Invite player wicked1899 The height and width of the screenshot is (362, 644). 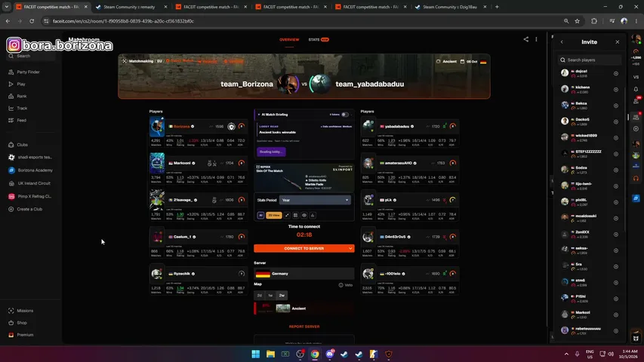(x=615, y=138)
